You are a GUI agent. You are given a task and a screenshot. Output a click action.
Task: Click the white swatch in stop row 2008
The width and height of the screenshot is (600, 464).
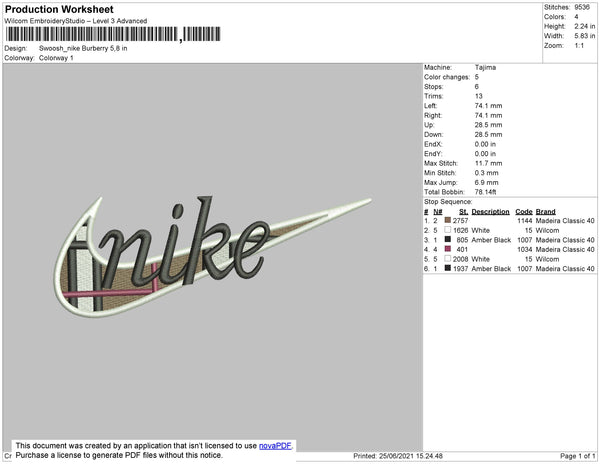(x=448, y=259)
